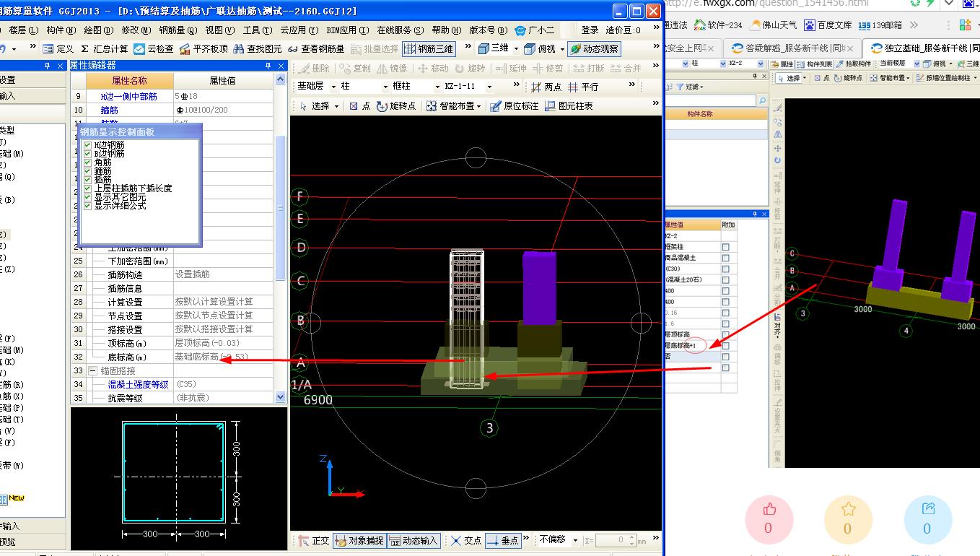Uncheck 插筋 display checkbox
Image resolution: width=980 pixels, height=556 pixels.
pos(87,180)
